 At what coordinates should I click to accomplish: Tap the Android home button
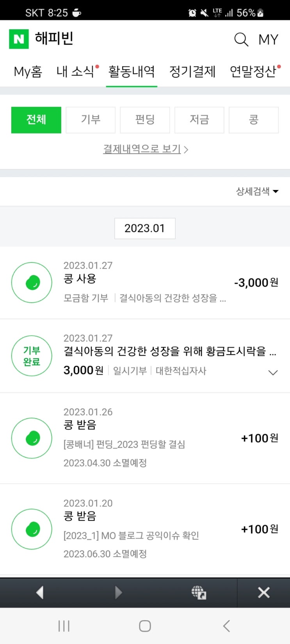click(x=145, y=626)
